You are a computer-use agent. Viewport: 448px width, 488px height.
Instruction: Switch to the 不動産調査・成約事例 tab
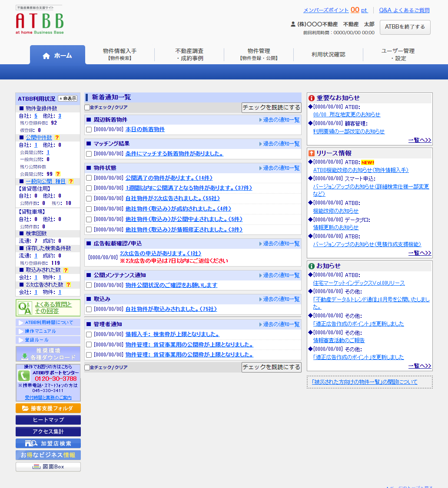[189, 54]
